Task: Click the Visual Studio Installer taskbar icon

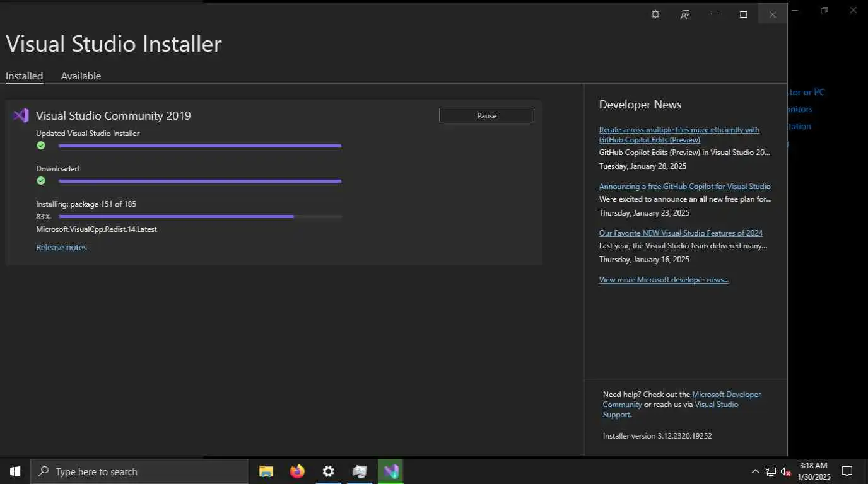Action: tap(390, 471)
